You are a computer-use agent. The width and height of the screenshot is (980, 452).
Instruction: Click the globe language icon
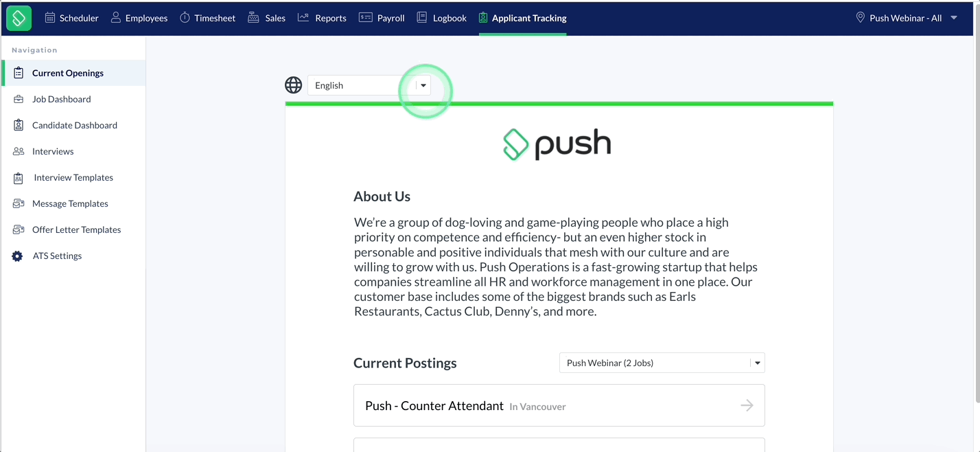[294, 85]
